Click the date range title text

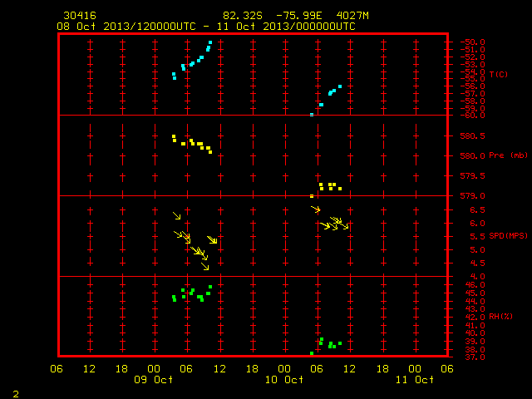click(206, 27)
